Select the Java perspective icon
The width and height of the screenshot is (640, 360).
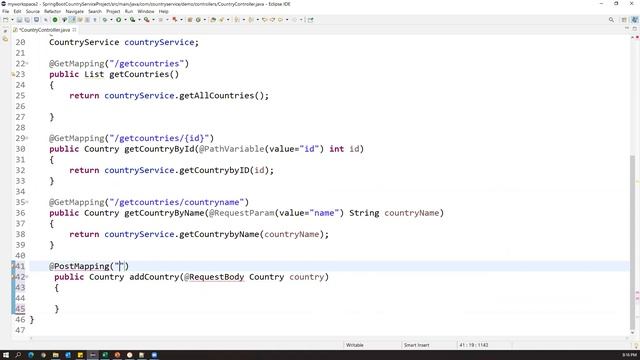click(x=634, y=20)
